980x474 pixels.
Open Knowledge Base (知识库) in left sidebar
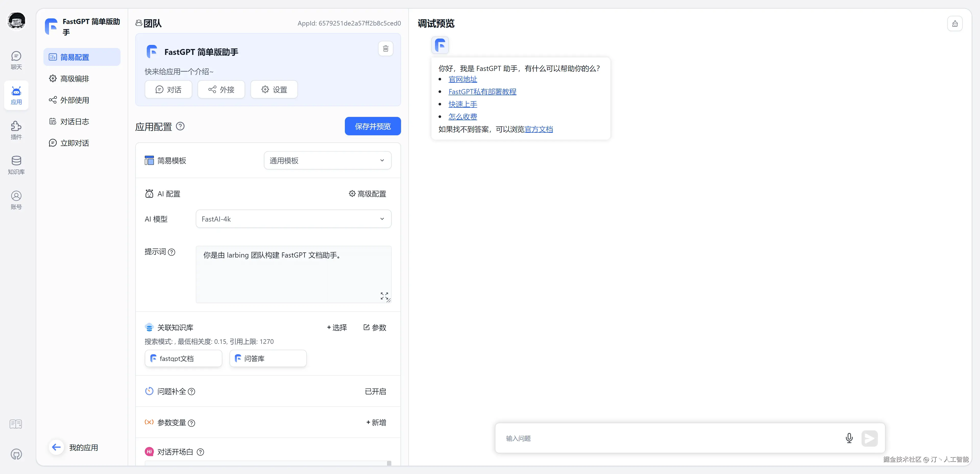[x=16, y=165]
